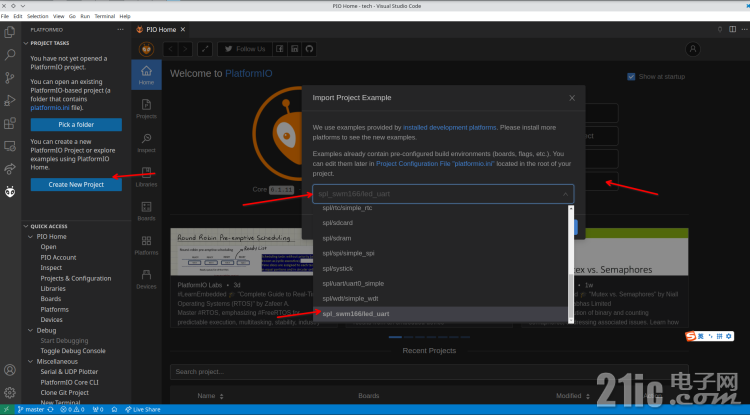
Task: Collapse the PIO Home tree node
Action: [x=31, y=237]
